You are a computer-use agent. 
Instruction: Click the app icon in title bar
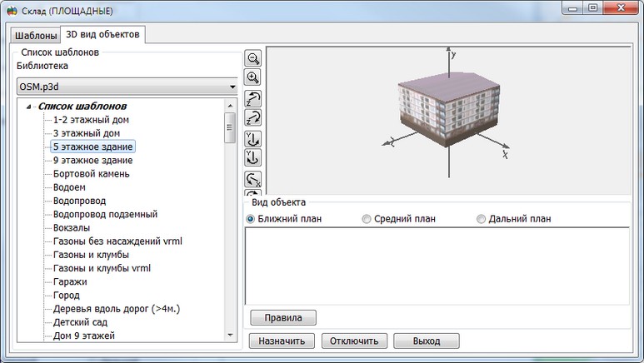click(12, 9)
